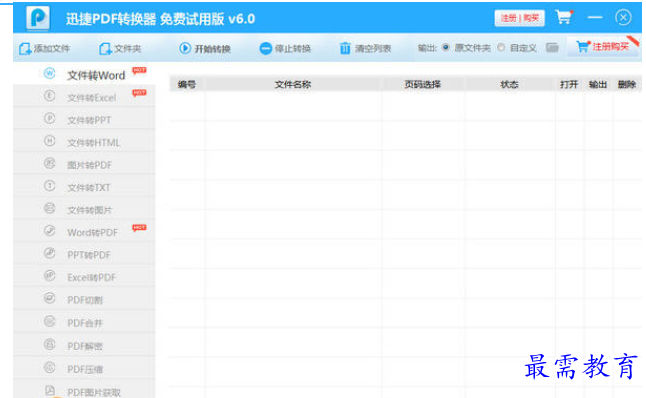The width and height of the screenshot is (646, 398).
Task: Select 原文件夹 output radio button
Action: tap(445, 47)
